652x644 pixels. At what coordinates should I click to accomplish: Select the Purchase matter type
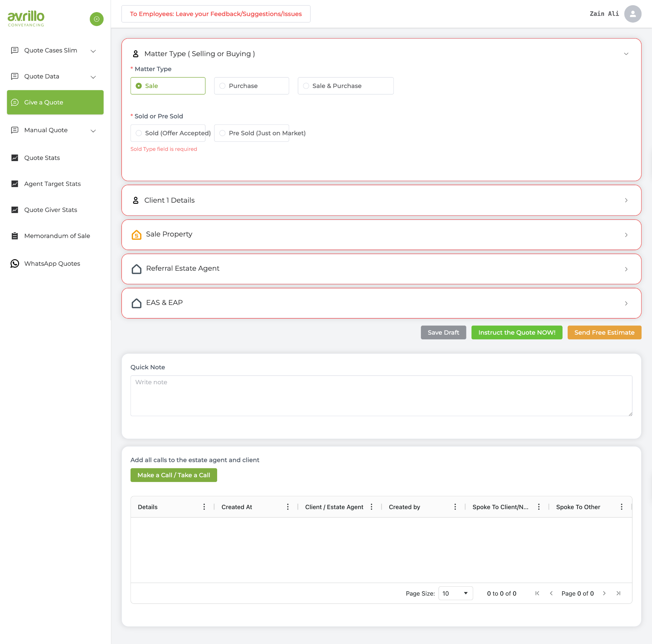252,86
